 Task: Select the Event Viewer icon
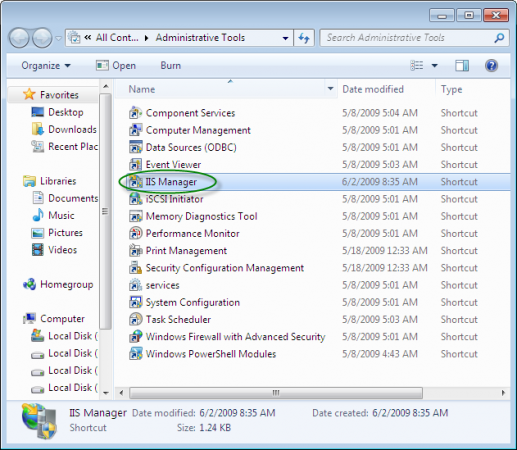pyautogui.click(x=135, y=165)
